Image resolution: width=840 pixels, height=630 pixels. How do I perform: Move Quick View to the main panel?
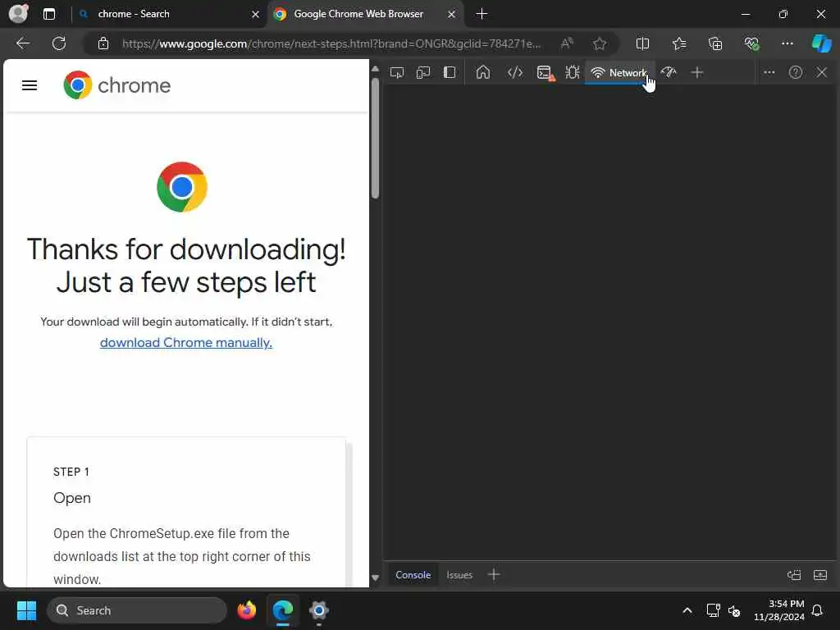click(794, 575)
